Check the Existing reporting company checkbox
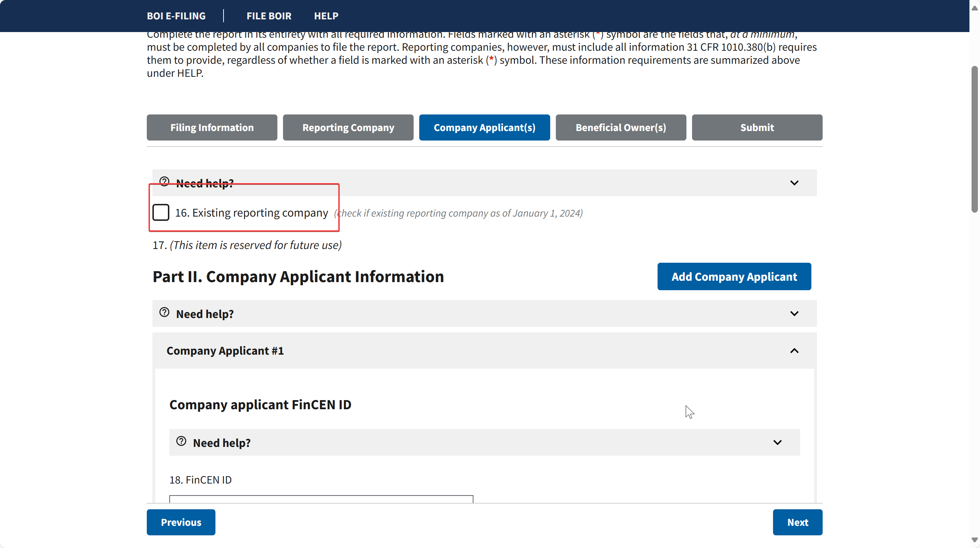This screenshot has width=980, height=548. click(x=161, y=212)
